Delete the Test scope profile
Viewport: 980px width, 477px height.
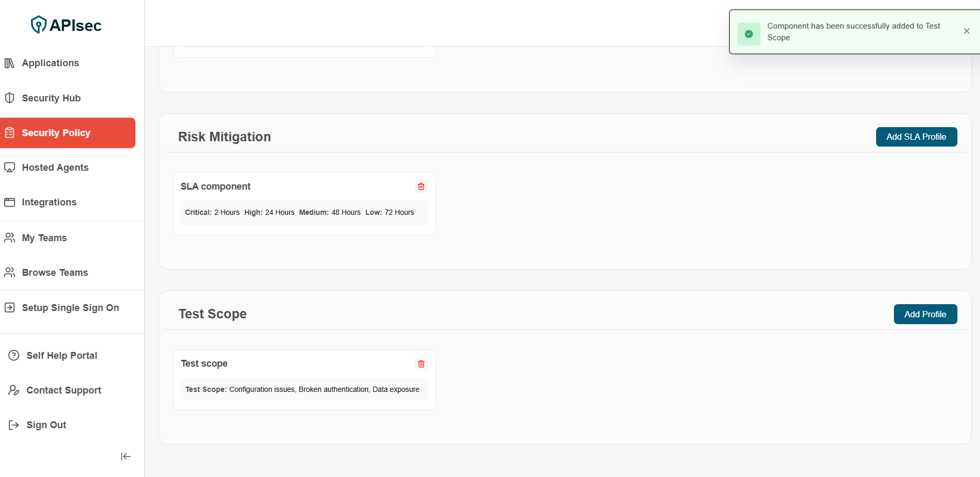(421, 364)
